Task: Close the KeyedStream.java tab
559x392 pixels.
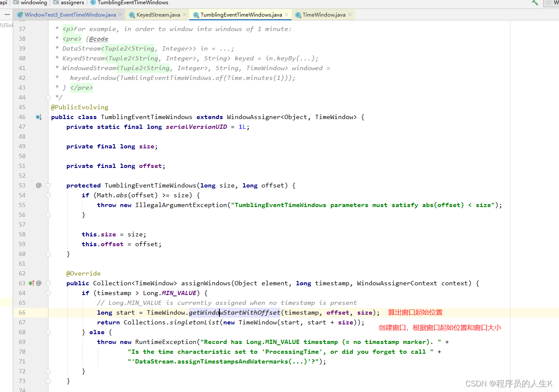Action: tap(185, 15)
